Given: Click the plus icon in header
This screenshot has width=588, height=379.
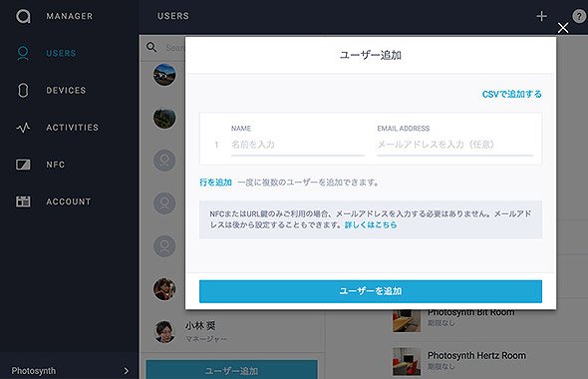Looking at the screenshot, I should coord(541,16).
